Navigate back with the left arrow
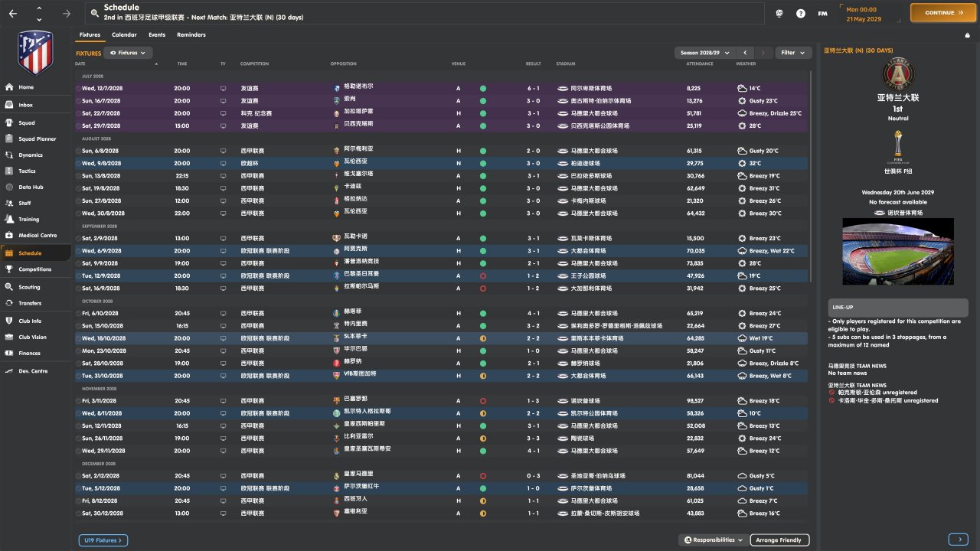980x551 pixels. click(x=13, y=13)
